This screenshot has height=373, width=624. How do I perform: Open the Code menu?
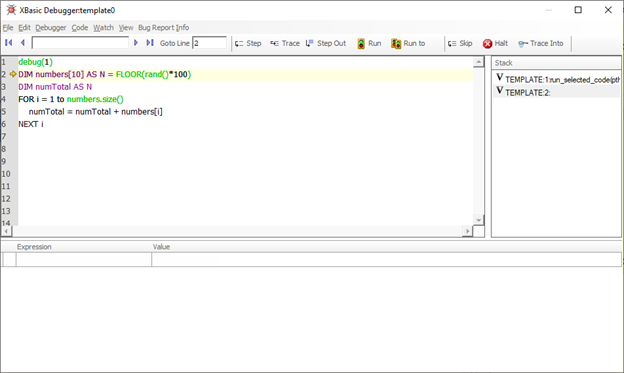80,27
